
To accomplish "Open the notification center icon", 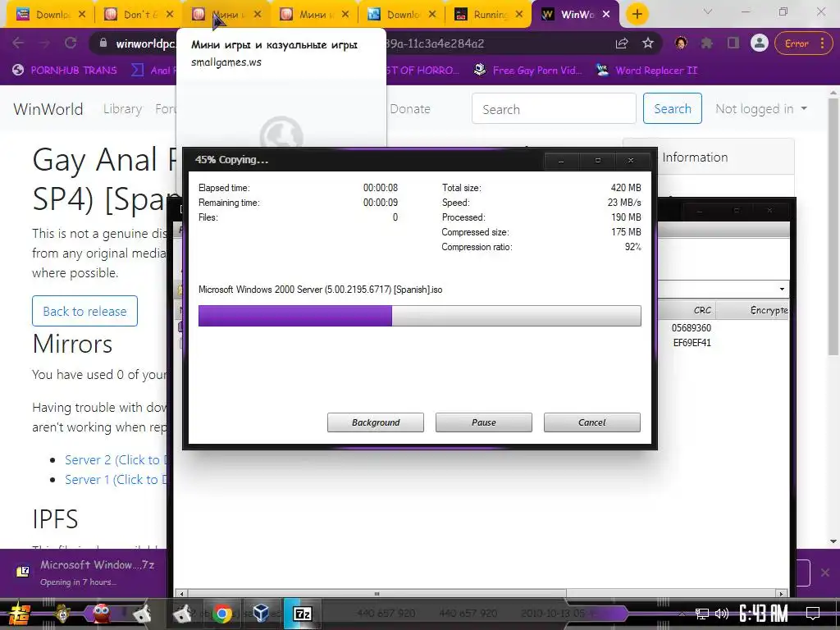I will click(813, 614).
